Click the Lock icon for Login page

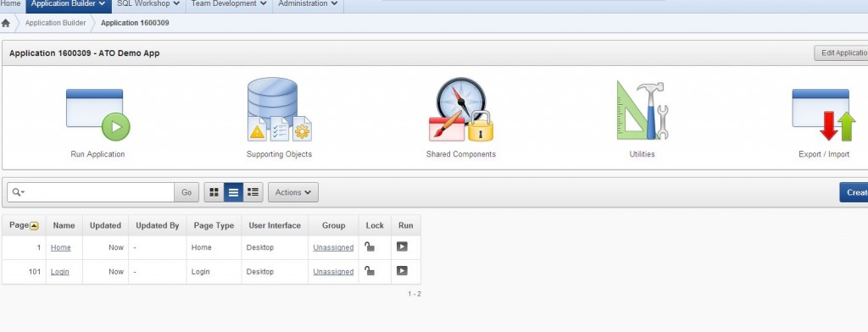coord(370,271)
